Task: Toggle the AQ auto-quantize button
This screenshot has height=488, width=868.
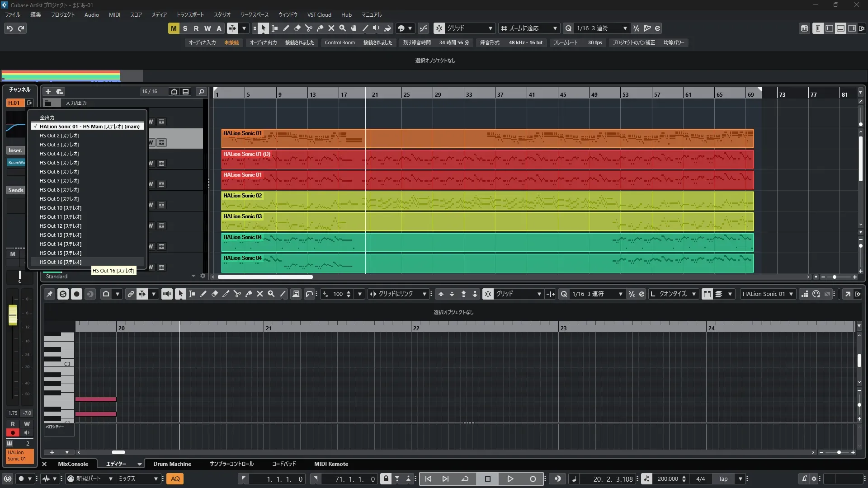Action: tap(175, 479)
